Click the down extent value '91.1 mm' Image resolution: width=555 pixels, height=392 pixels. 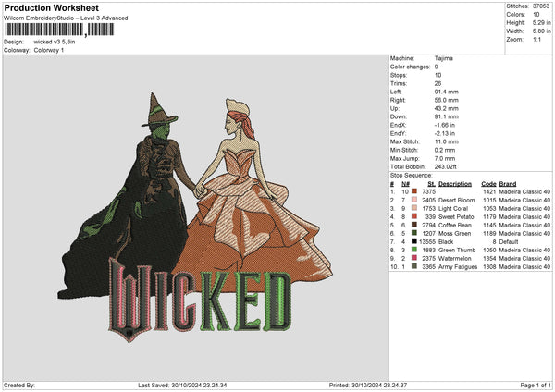point(447,116)
